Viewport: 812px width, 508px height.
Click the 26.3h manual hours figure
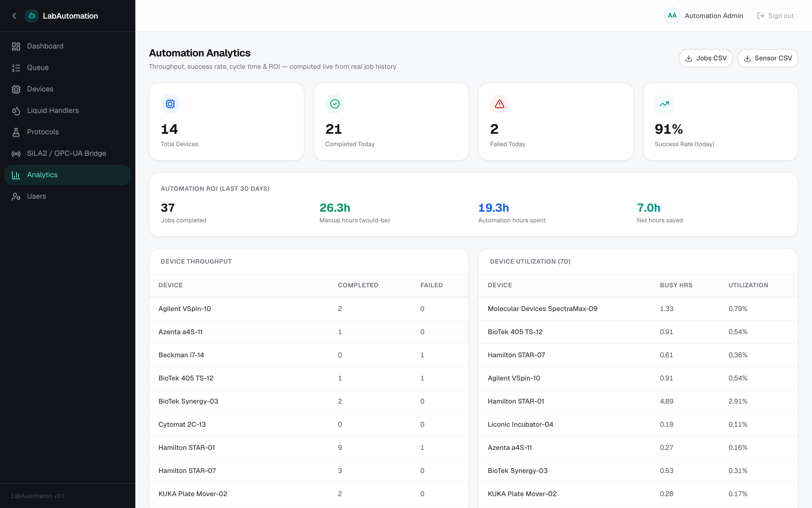335,208
